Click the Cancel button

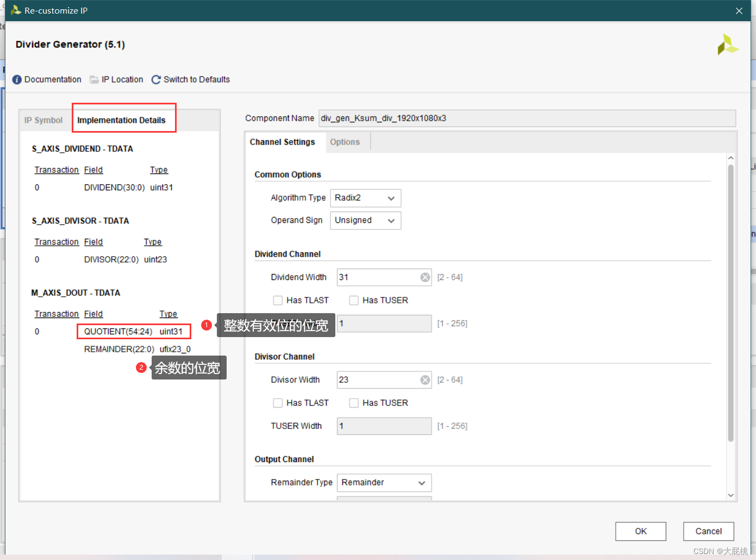709,531
